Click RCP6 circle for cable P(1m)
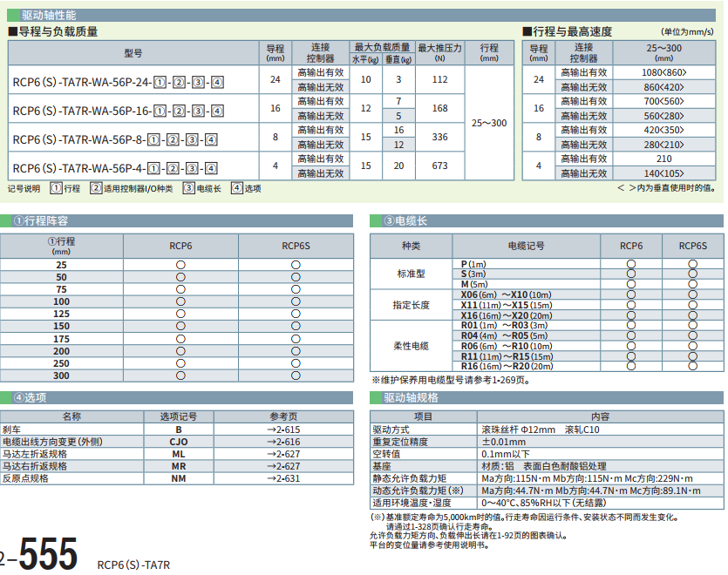This screenshot has height=575, width=728. [631, 264]
